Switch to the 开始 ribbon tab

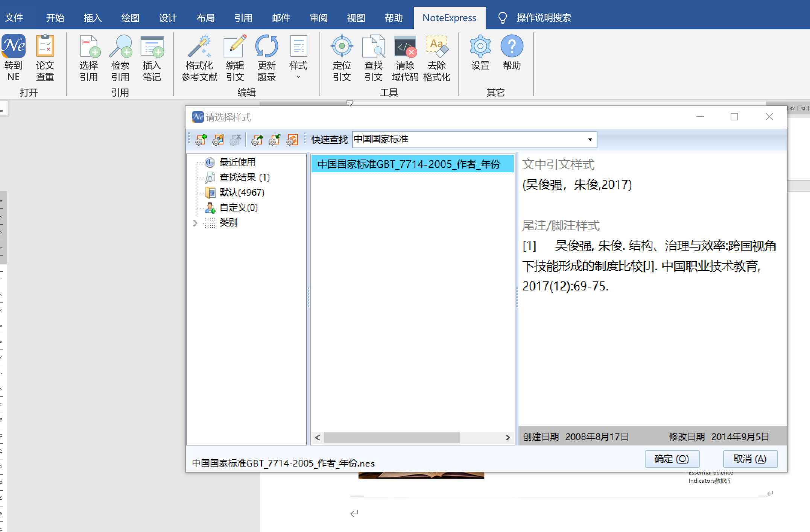point(55,18)
